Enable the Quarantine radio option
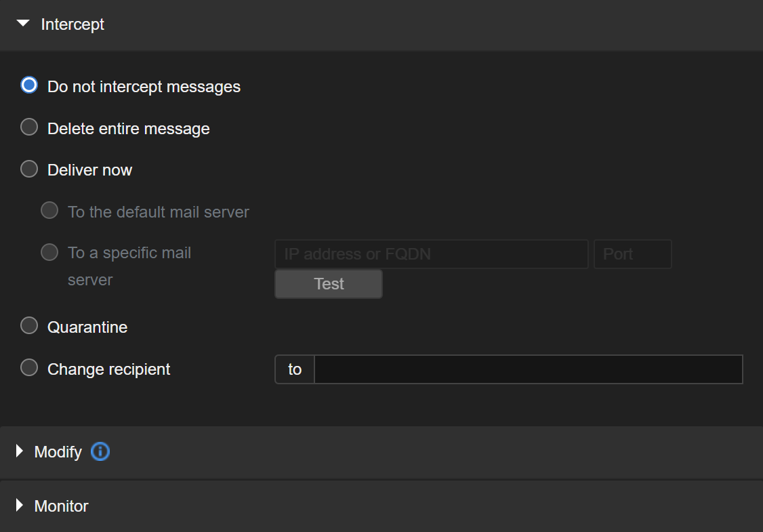This screenshot has width=763, height=532. 29,326
